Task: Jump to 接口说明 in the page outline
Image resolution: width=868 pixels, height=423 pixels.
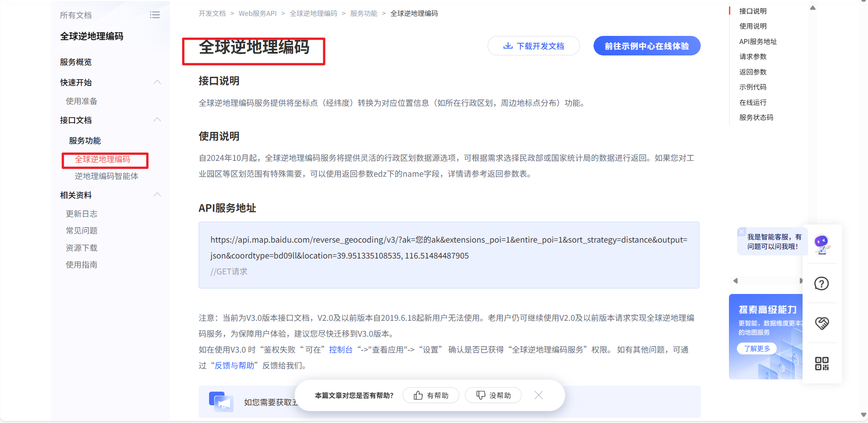Action: pos(753,11)
